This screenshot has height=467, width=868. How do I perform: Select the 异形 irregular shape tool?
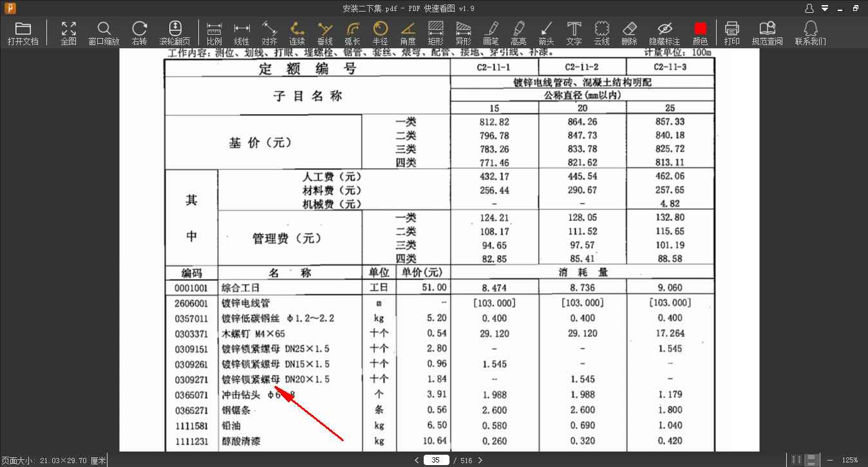pos(464,33)
